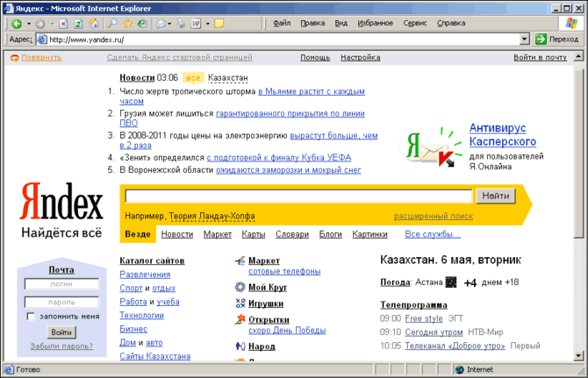This screenshot has width=588, height=378.
Task: Click the Переход go button
Action: pyautogui.click(x=557, y=39)
